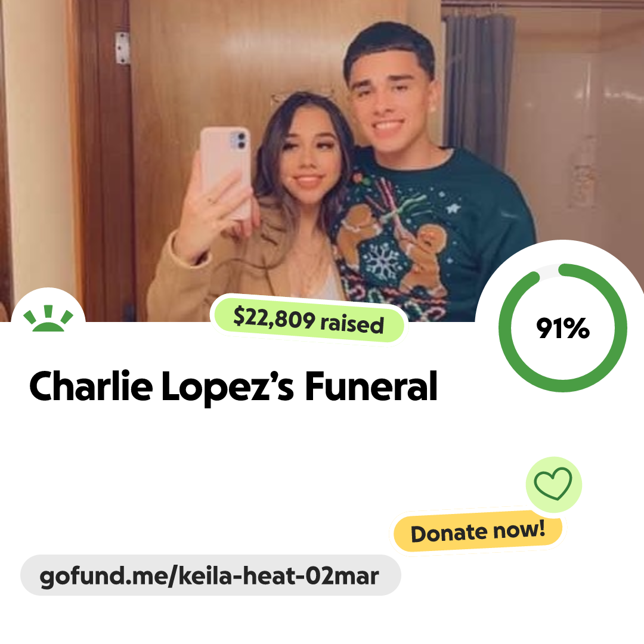Open the gofund.me/keila-heat-02mar link
The height and width of the screenshot is (644, 644).
210,575
